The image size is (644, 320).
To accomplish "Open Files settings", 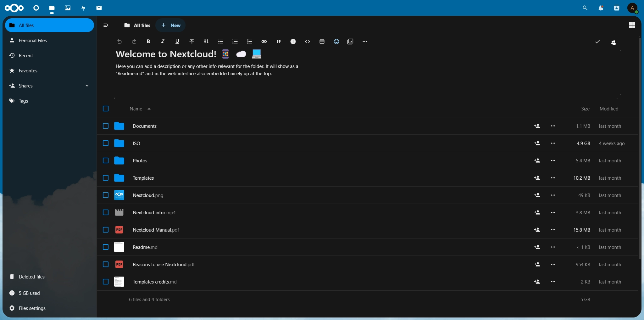I will (49, 308).
